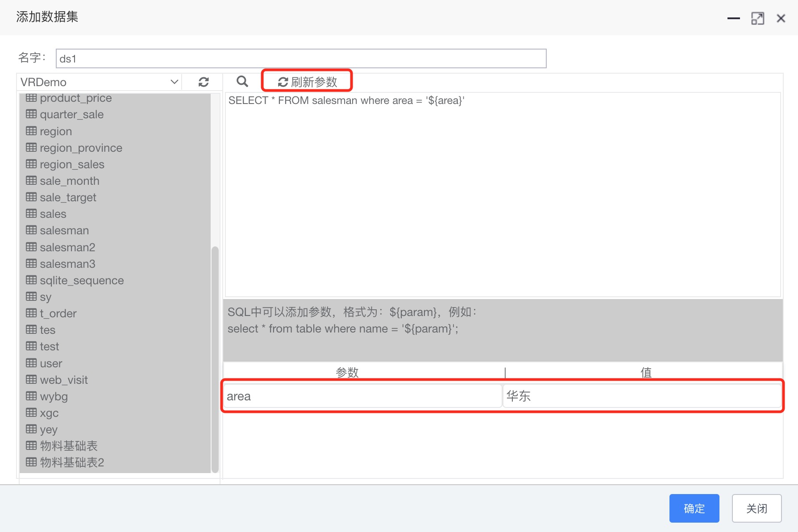Click the 确定 confirm button

coord(694,508)
